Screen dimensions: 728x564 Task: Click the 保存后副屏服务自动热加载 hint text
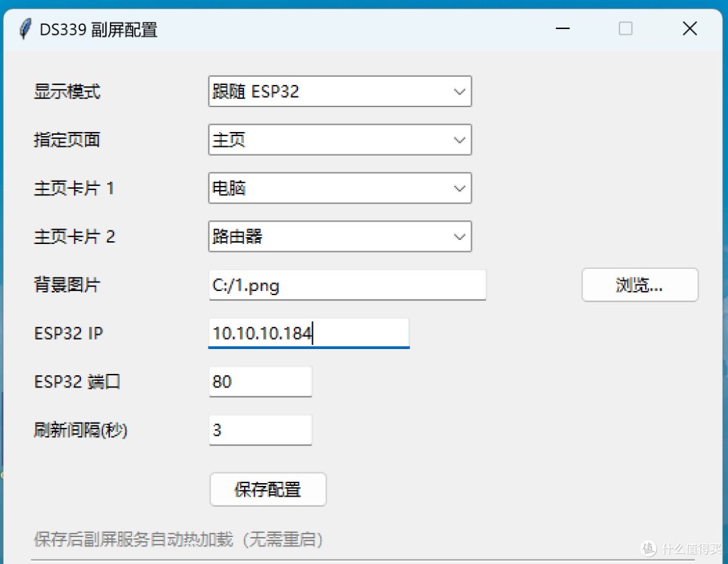coord(178,539)
